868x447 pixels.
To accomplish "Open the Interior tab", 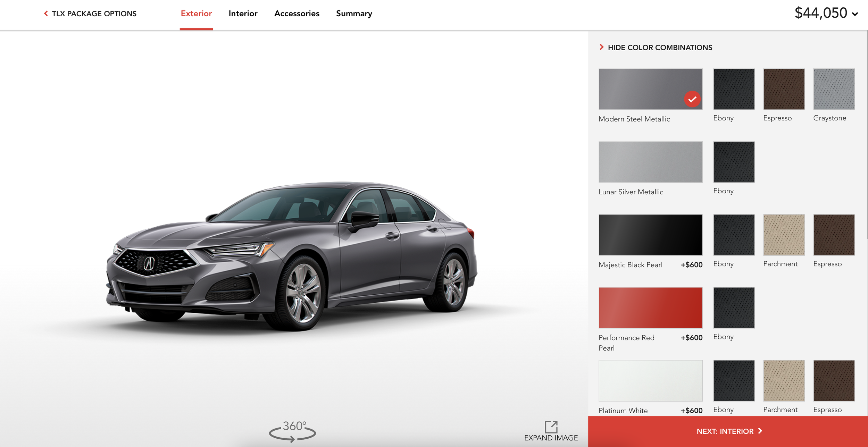I will [x=243, y=14].
